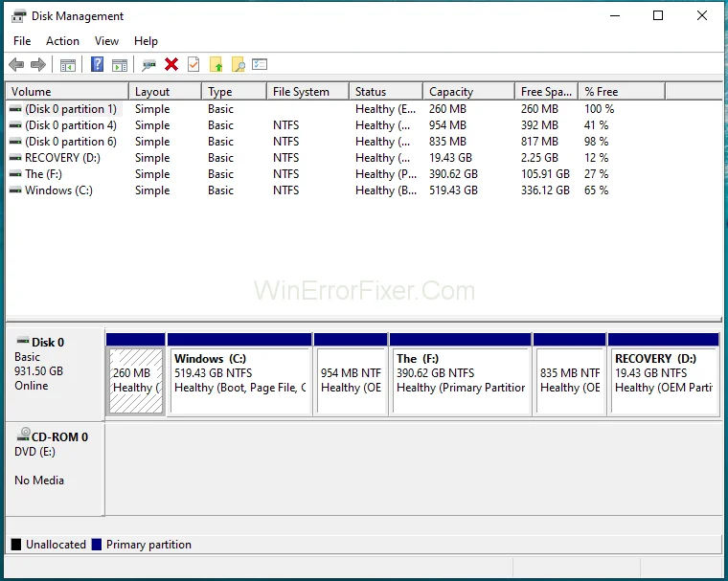Screen dimensions: 728x581
Task: Sort by the Type column header
Action: click(235, 92)
